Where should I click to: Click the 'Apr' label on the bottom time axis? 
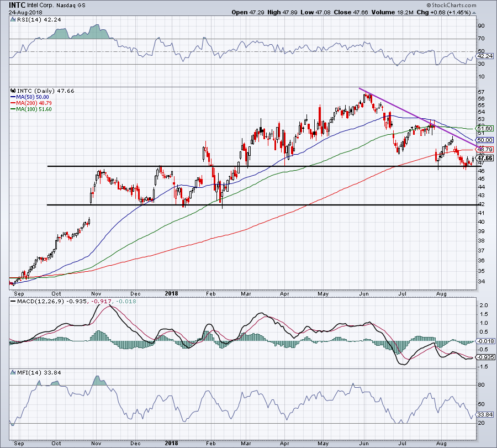coord(284,443)
